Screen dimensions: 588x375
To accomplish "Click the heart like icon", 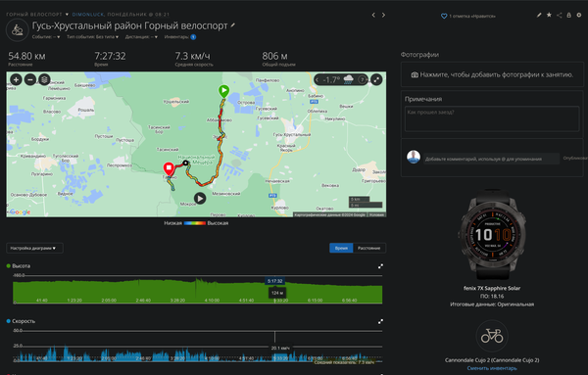I will 444,16.
